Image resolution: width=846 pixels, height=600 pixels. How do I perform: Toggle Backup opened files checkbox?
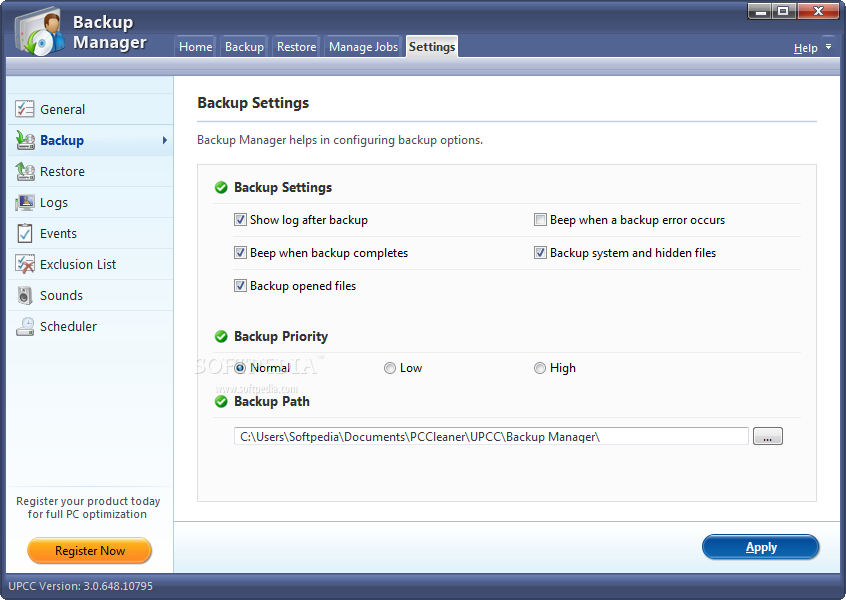(x=240, y=285)
